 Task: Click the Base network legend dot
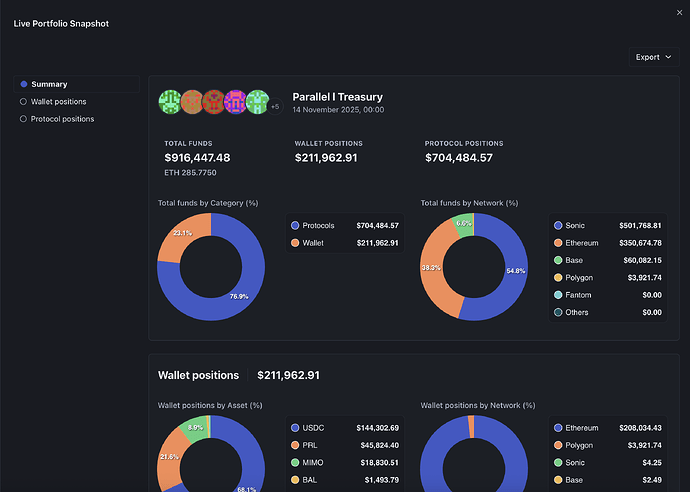tap(558, 260)
